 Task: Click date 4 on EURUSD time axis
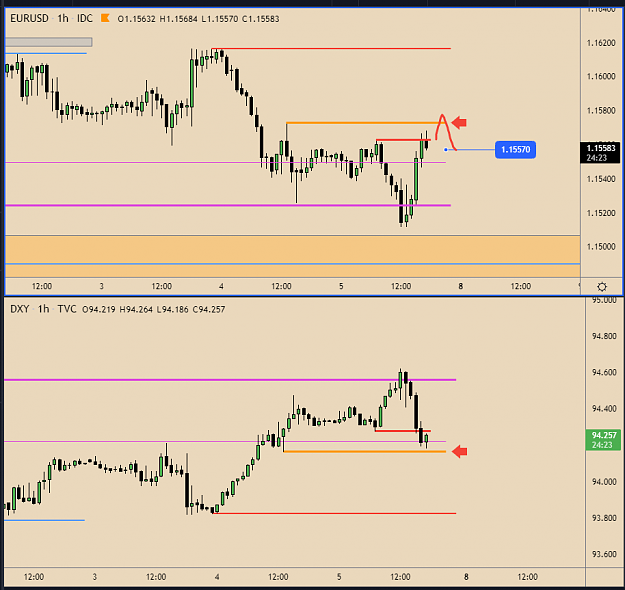click(x=221, y=286)
